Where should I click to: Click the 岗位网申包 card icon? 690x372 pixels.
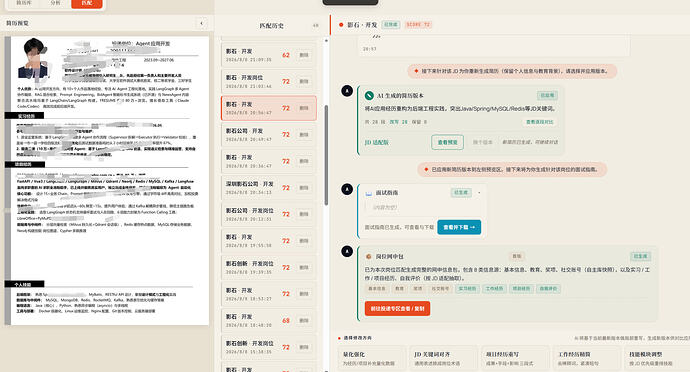click(369, 256)
